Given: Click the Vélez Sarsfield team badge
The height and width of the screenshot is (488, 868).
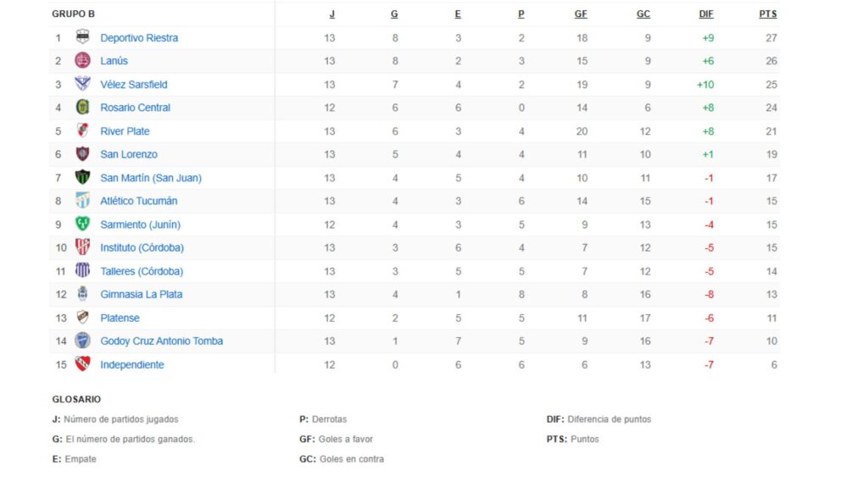Looking at the screenshot, I should 82,84.
